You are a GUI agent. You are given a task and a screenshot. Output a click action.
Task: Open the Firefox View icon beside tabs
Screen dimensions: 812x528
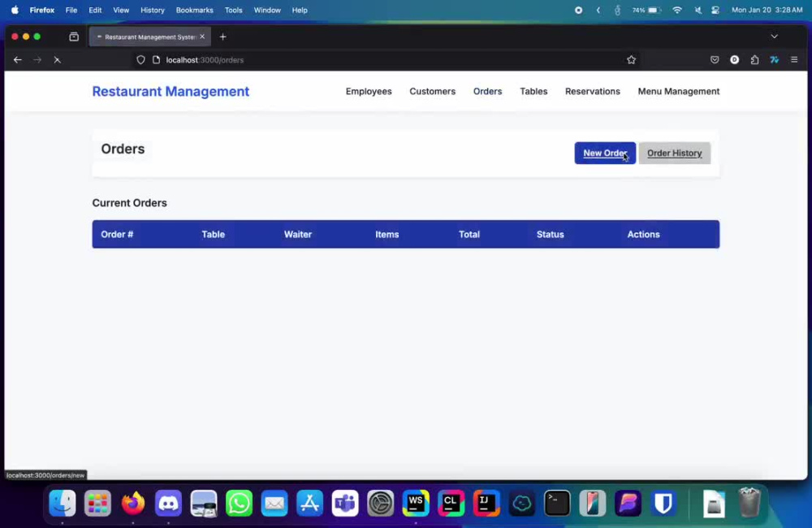click(74, 37)
